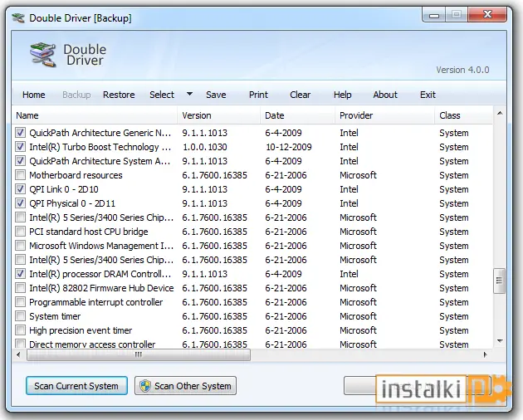The image size is (523, 420).
Task: Click the horizontal scrollbar left arrow
Action: click(18, 354)
